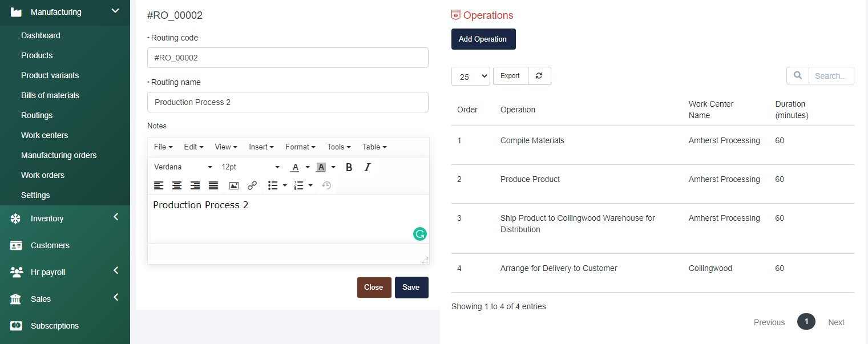Open the Verdana font family dropdown
Image resolution: width=868 pixels, height=344 pixels.
(x=183, y=167)
